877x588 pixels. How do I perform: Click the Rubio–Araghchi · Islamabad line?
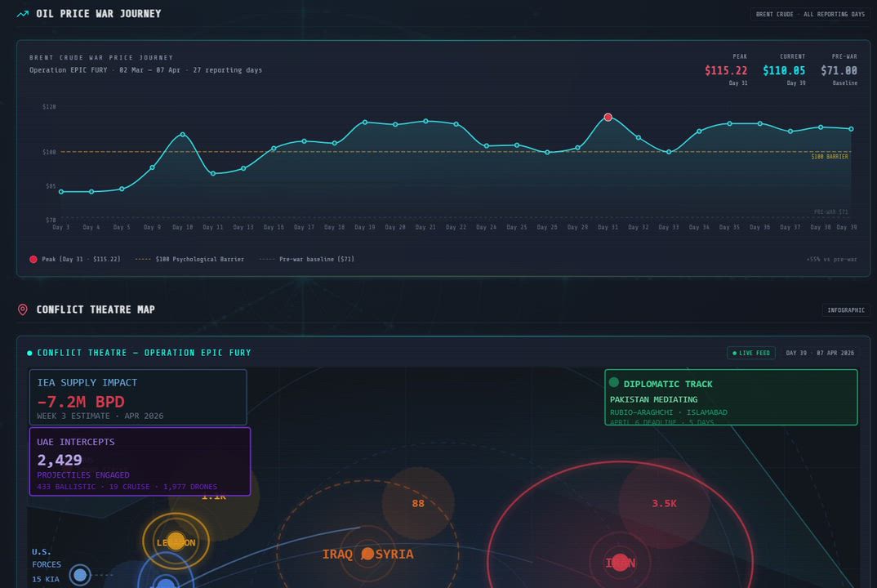(669, 412)
